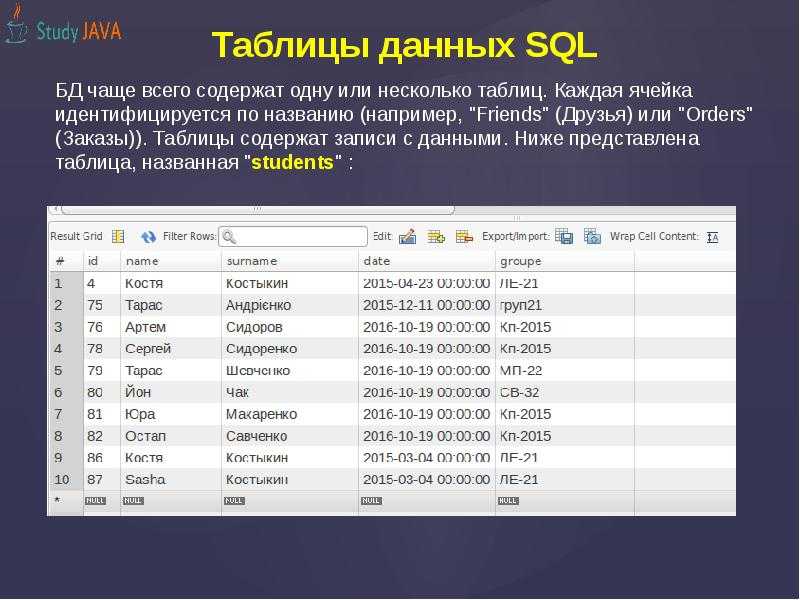The image size is (800, 600).
Task: Click the new-row asterisk marker
Action: point(58,500)
